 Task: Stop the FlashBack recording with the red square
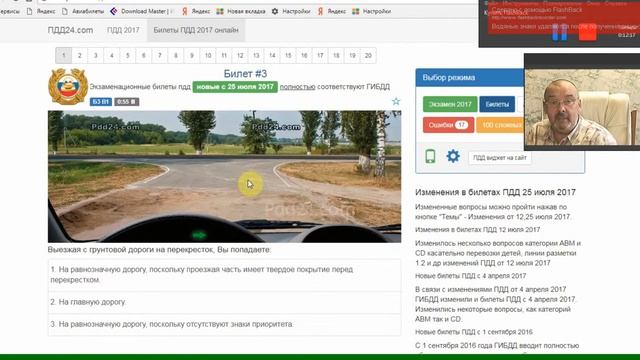(x=587, y=33)
